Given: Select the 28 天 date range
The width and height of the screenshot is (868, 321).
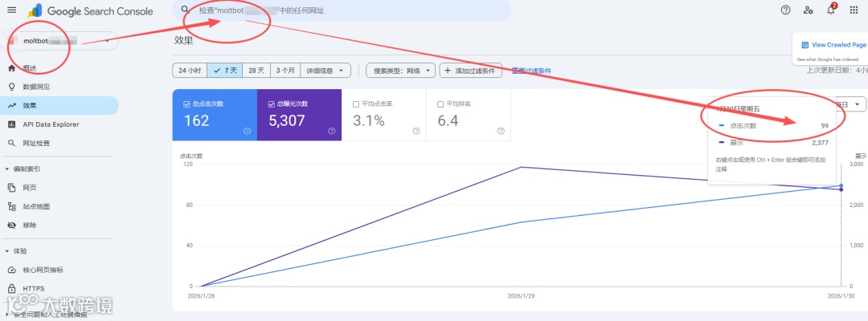Looking at the screenshot, I should pyautogui.click(x=256, y=70).
